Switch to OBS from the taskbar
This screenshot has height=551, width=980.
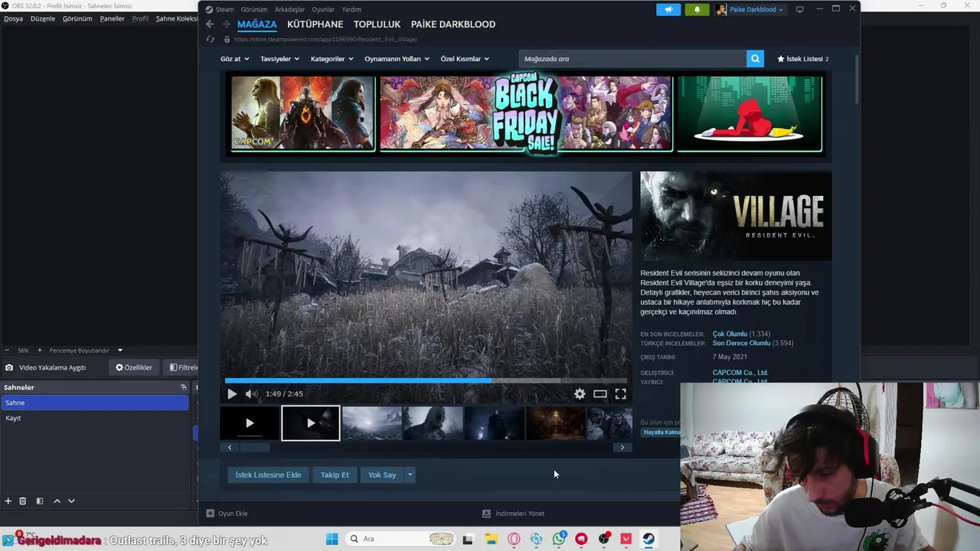click(604, 539)
